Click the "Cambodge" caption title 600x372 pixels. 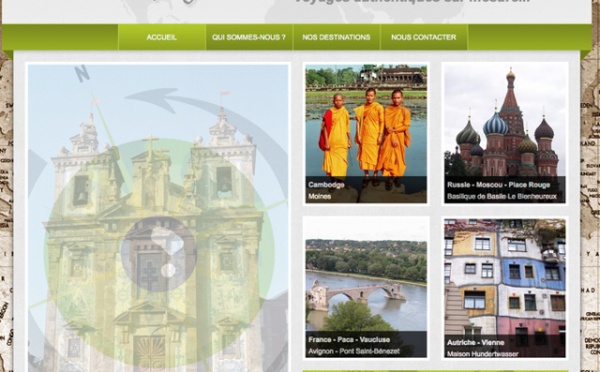[326, 185]
